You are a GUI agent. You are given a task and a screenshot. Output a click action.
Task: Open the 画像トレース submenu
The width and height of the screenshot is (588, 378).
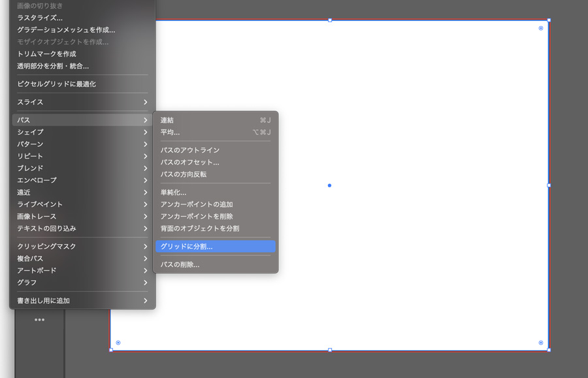coord(82,216)
